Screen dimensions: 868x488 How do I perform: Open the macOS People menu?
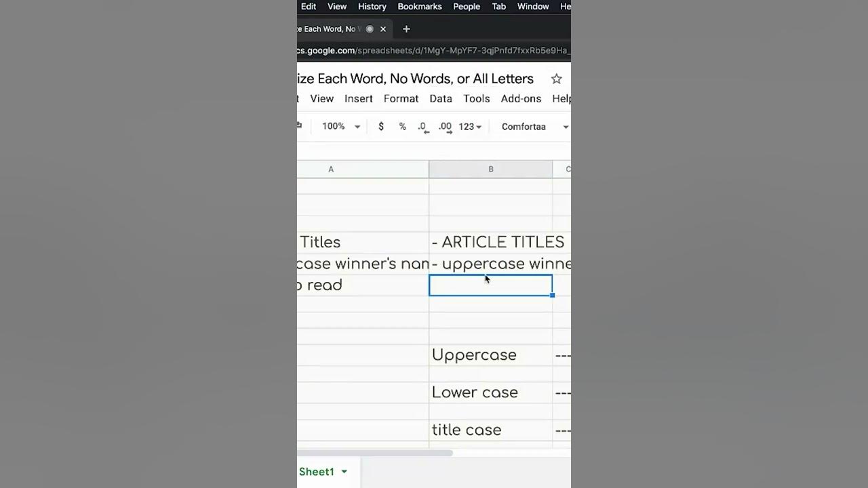click(x=467, y=7)
